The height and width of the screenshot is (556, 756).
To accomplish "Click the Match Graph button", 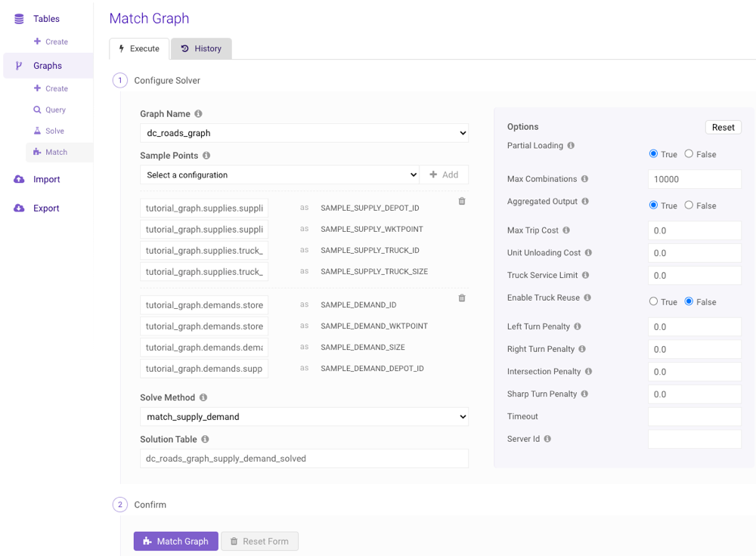I will tap(175, 541).
